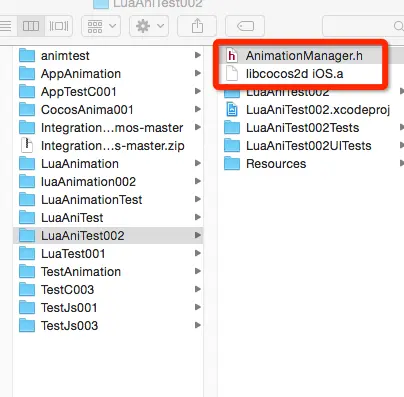
Task: Click the LuaAniTest folder name
Action: point(72,218)
